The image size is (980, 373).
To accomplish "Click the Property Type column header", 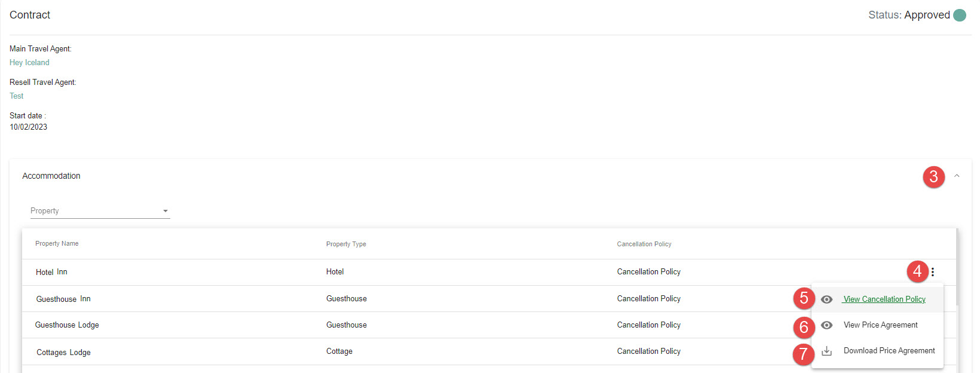I will (346, 244).
